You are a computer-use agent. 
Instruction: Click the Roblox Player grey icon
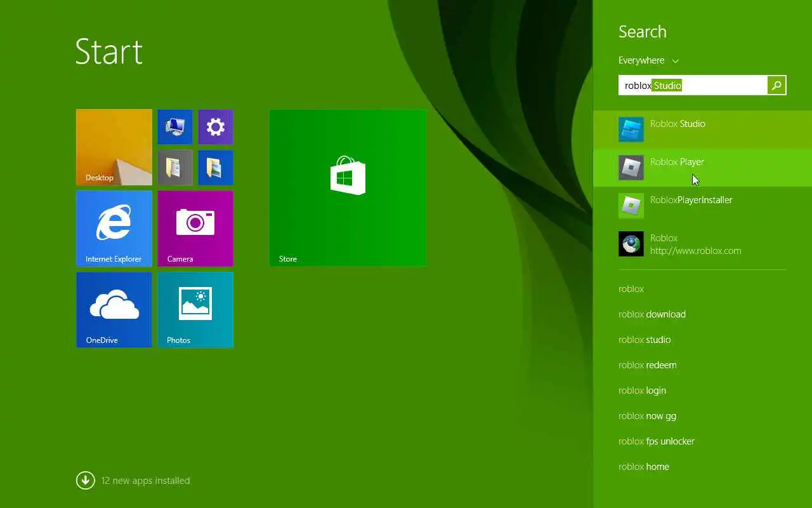(631, 168)
